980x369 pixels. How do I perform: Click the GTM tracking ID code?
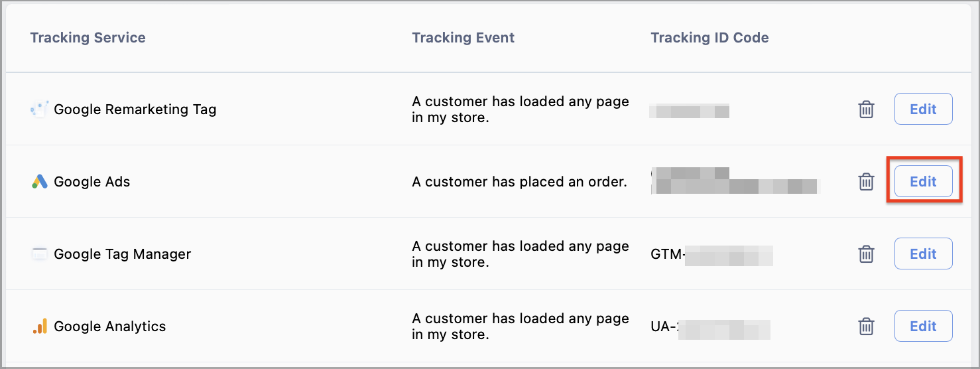[x=711, y=254]
